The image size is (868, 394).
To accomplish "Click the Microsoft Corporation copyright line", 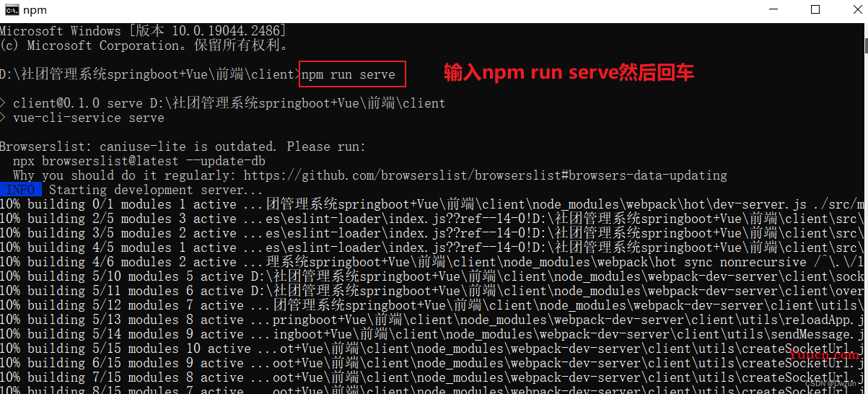I will pyautogui.click(x=144, y=45).
